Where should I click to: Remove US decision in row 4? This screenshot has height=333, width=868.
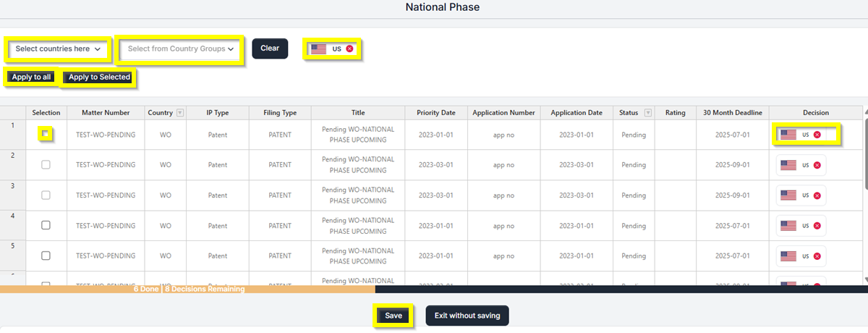coord(817,226)
